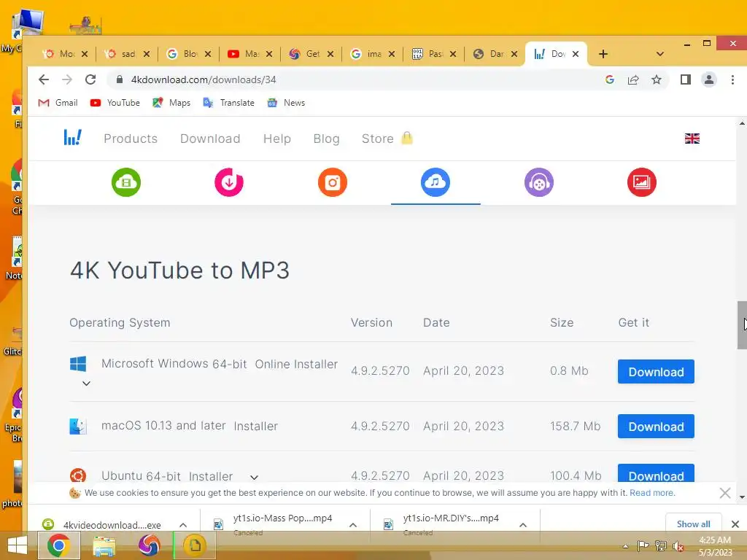Open the YouTube bookmark
Viewport: 747px width, 560px height.
click(115, 103)
